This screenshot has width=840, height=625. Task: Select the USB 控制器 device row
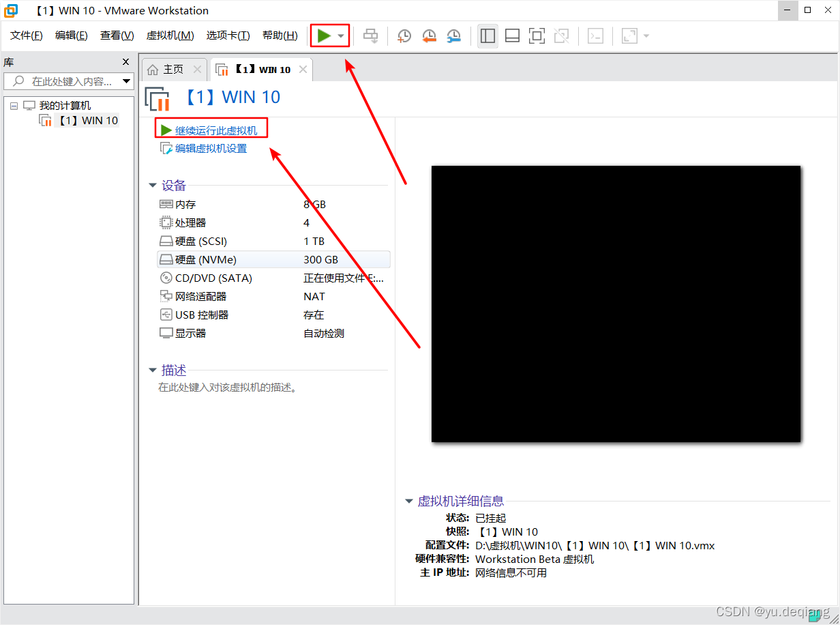tap(273, 315)
